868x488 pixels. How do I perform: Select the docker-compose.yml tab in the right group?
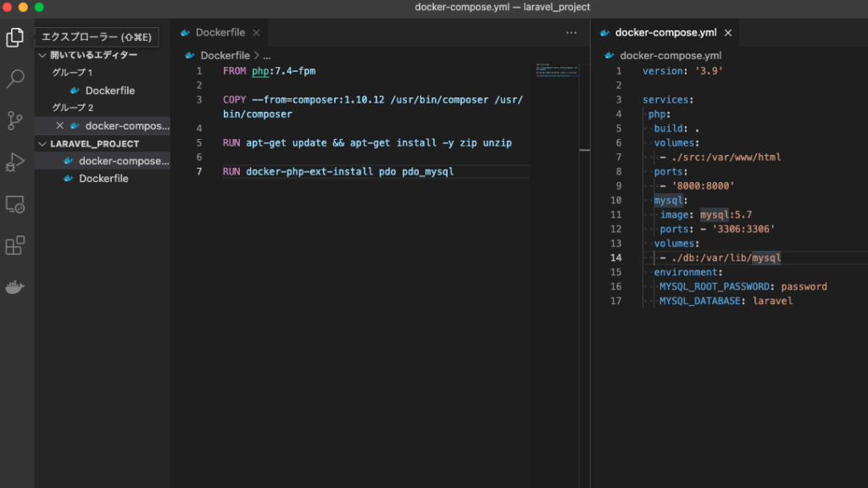(665, 31)
